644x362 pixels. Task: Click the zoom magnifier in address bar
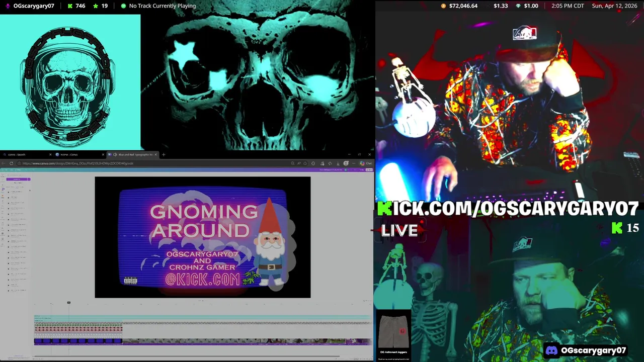coord(293,163)
